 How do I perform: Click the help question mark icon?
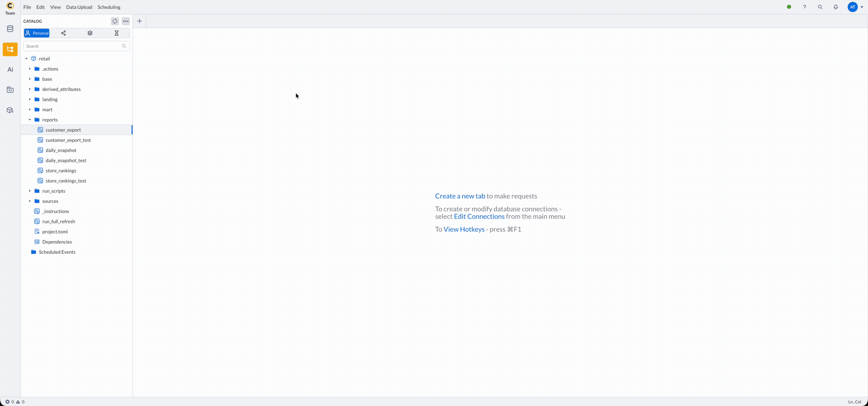[x=804, y=7]
